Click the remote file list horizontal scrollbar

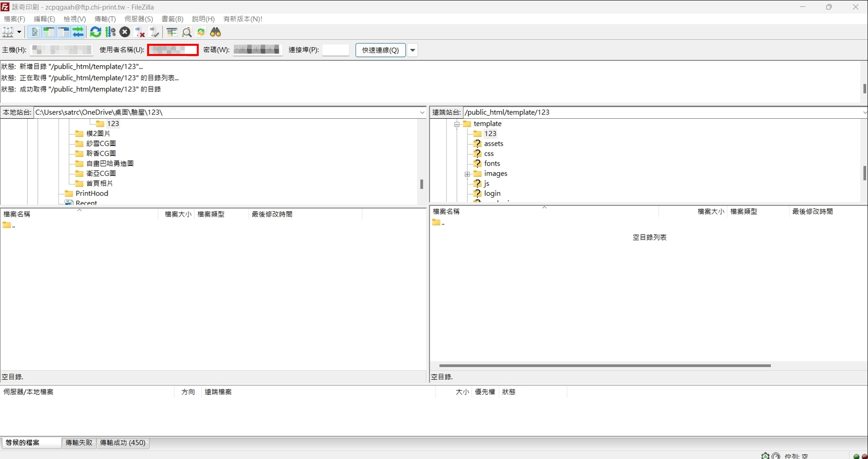pyautogui.click(x=604, y=366)
